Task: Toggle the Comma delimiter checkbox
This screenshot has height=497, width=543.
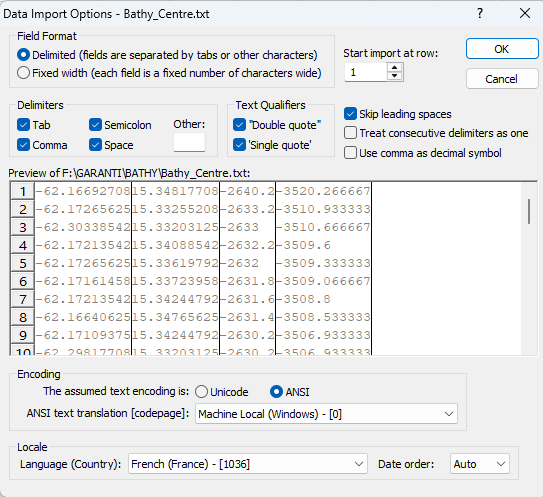Action: [23, 145]
